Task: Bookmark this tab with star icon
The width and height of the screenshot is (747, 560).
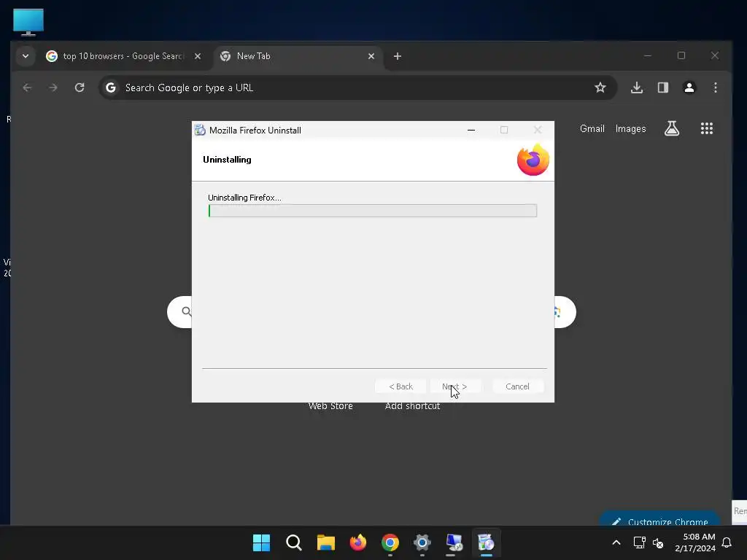Action: [x=600, y=87]
